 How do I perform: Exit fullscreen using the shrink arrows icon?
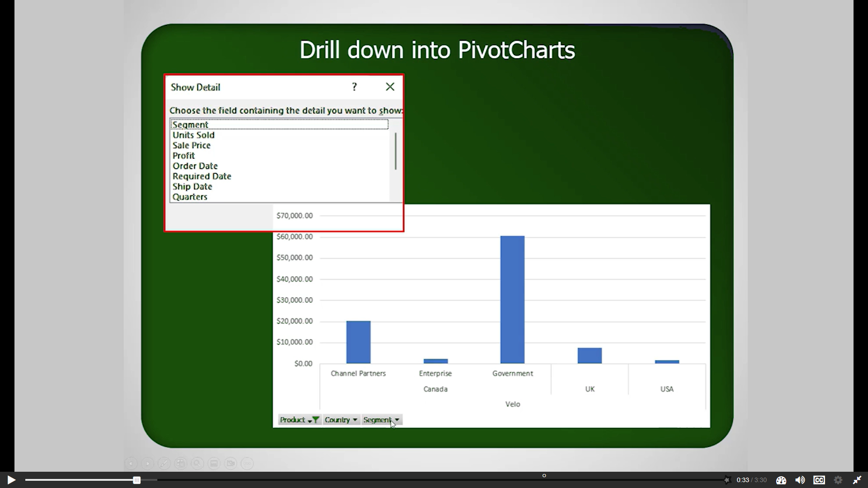pyautogui.click(x=857, y=480)
